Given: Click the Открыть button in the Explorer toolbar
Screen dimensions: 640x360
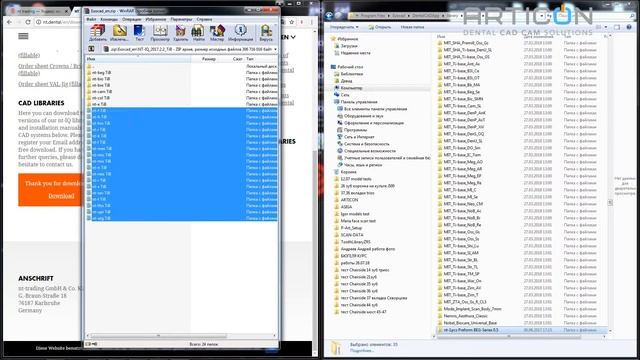Looking at the screenshot, I should click(380, 27).
